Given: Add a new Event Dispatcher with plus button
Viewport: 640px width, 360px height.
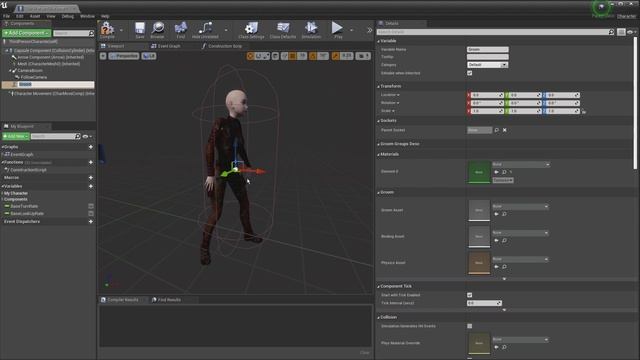Looking at the screenshot, I should [x=91, y=222].
